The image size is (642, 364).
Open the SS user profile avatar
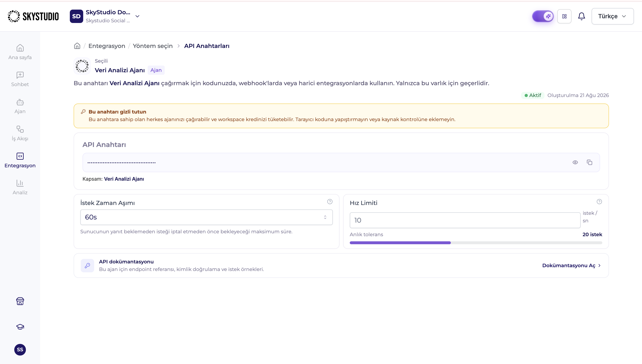(x=20, y=350)
